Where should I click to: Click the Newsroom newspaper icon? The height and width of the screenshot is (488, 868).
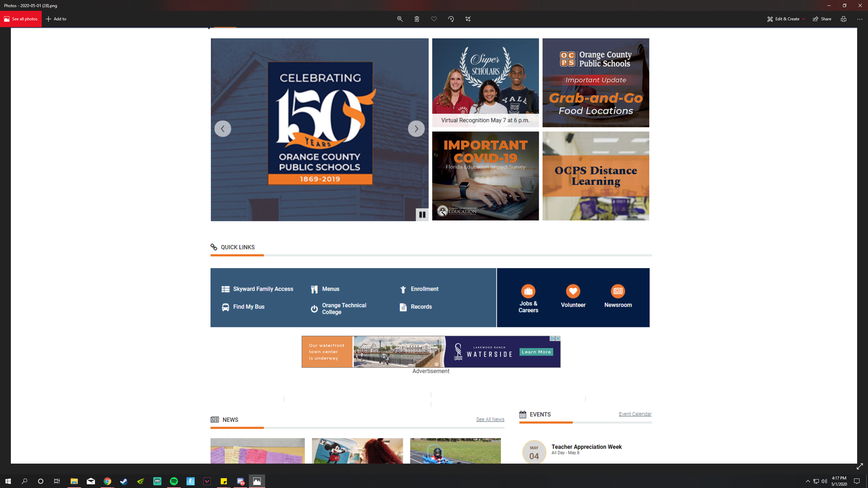(x=618, y=291)
